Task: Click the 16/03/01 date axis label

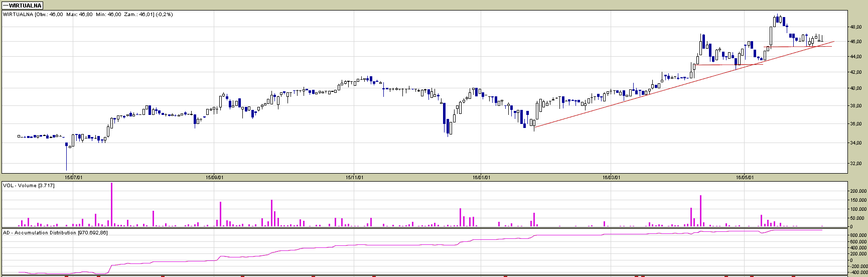Action: pyautogui.click(x=611, y=177)
